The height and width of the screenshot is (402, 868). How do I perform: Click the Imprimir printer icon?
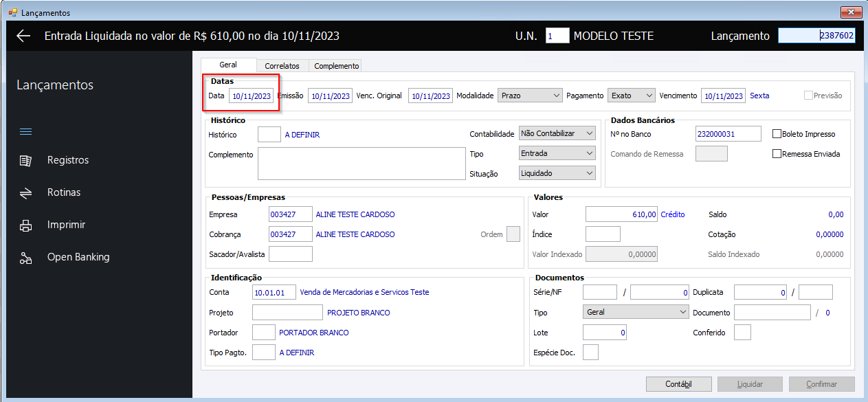[x=25, y=225]
